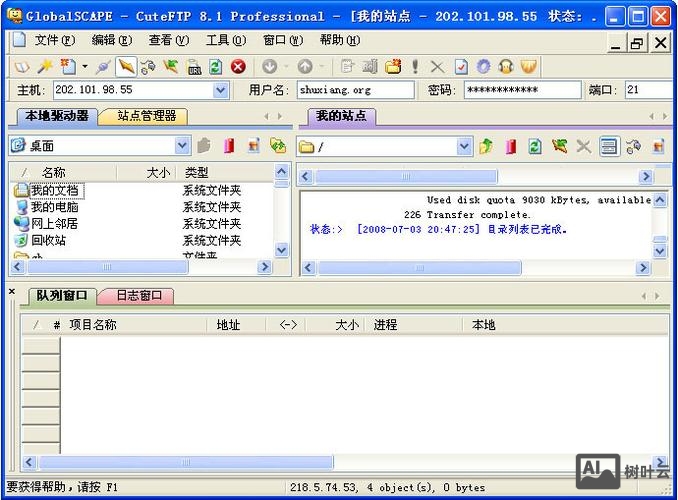Open the 文件(F) menu
The width and height of the screenshot is (678, 500).
[x=54, y=40]
